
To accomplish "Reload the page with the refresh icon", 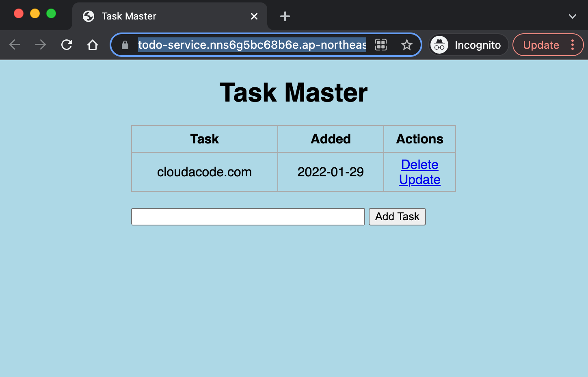I will pyautogui.click(x=67, y=45).
